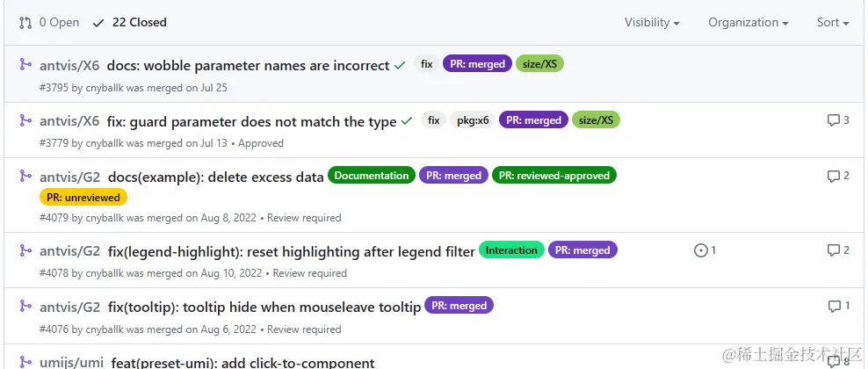Viewport: 868px width, 369px height.
Task: Click merged icon for legend-highlight PR
Action: [x=25, y=250]
